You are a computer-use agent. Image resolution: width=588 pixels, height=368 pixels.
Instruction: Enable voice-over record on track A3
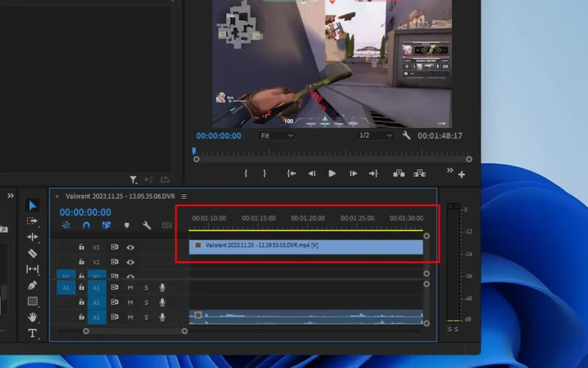(x=162, y=317)
